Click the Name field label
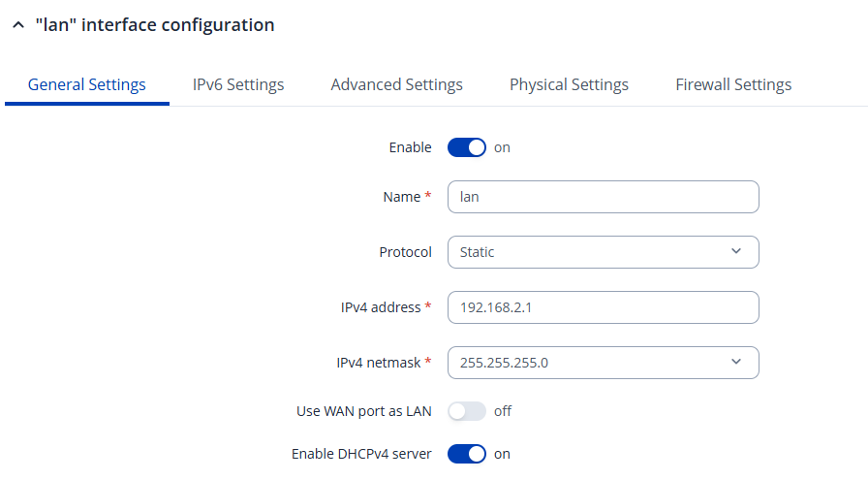 (402, 197)
